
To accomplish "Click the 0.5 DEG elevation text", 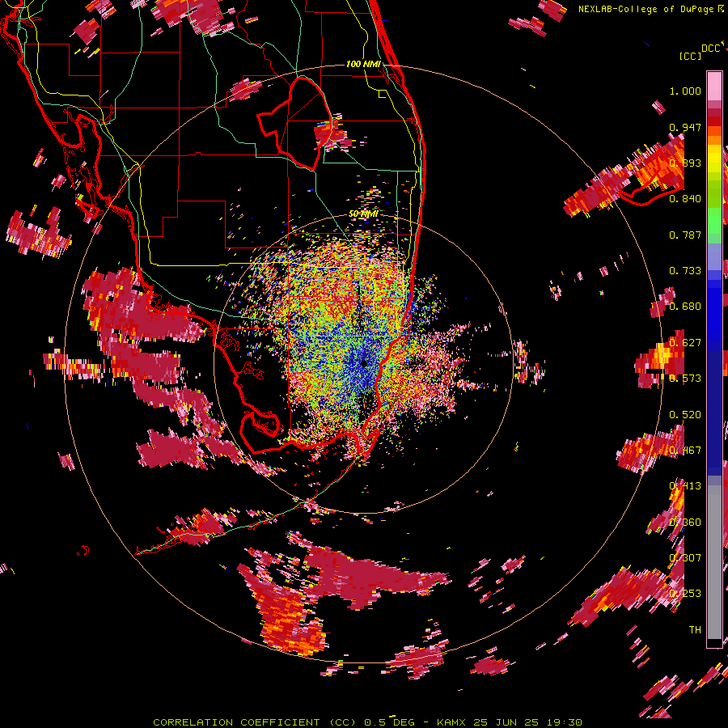I will 390,722.
